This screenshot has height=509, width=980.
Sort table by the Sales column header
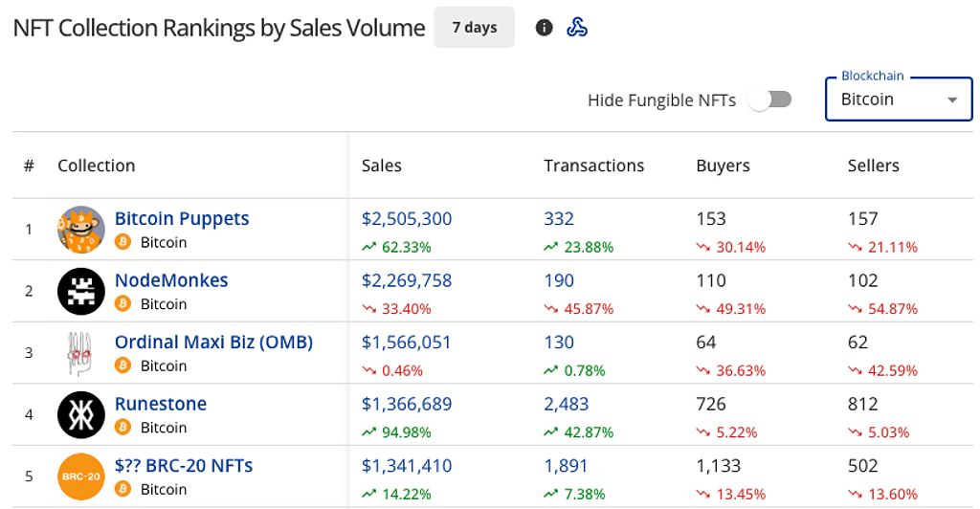click(x=382, y=166)
